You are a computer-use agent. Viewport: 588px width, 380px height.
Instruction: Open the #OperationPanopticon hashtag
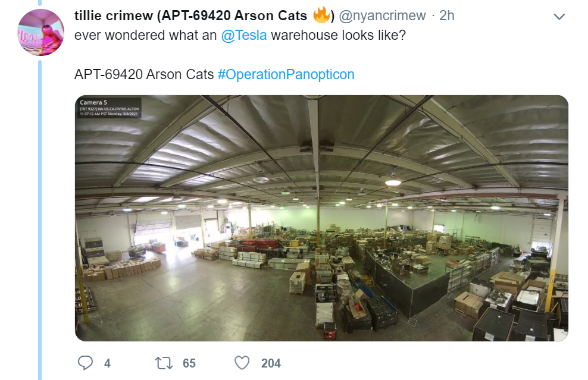[286, 74]
